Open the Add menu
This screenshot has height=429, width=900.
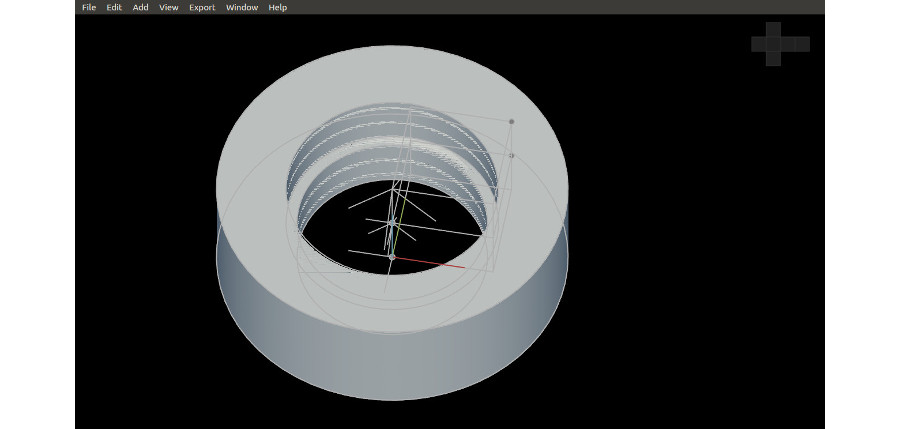[141, 7]
